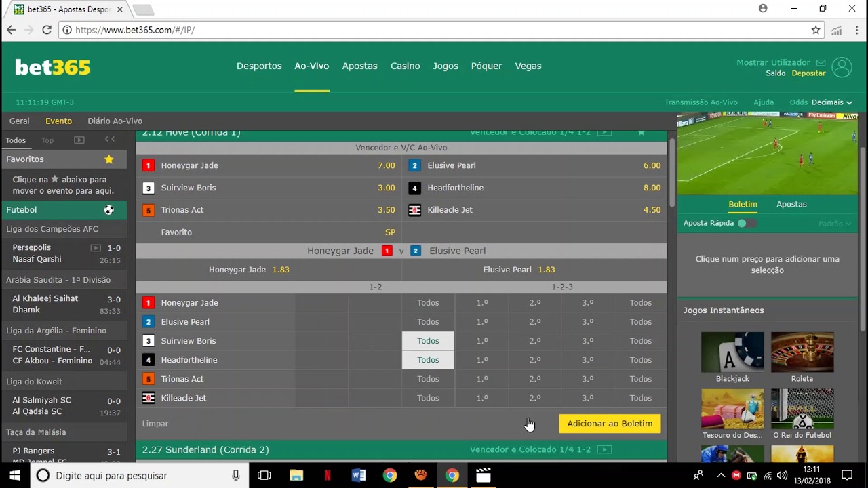Collapse the sidebar using double chevron icon
Screen dimensions: 868x488
point(110,140)
